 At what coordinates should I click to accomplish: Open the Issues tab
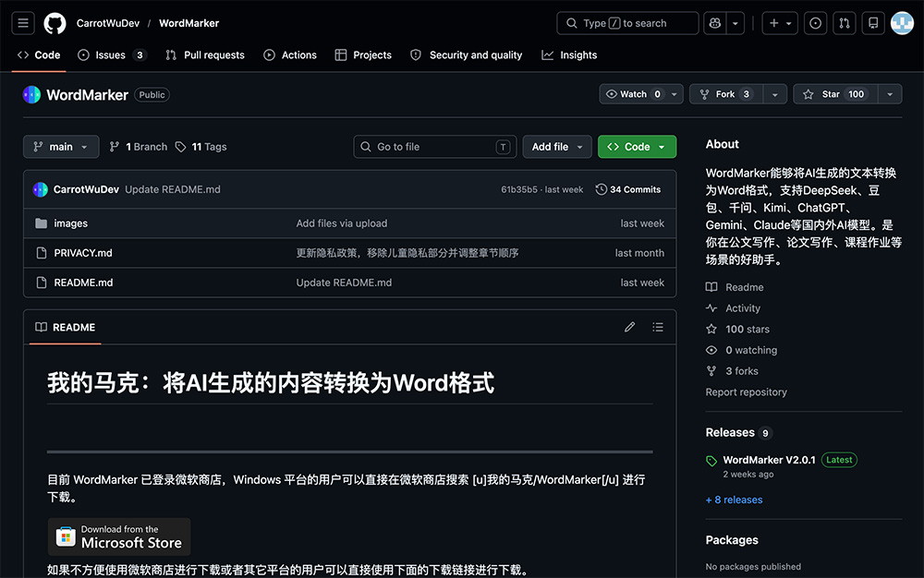click(x=112, y=54)
